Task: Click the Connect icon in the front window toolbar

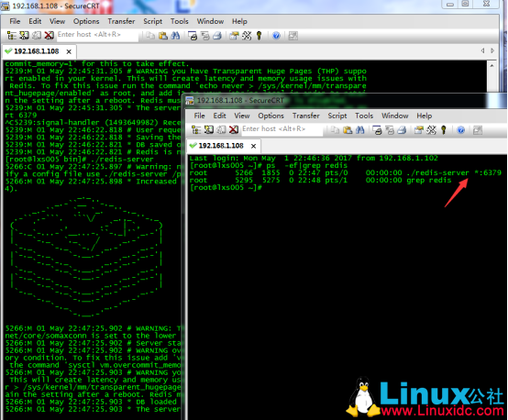Action: 196,130
